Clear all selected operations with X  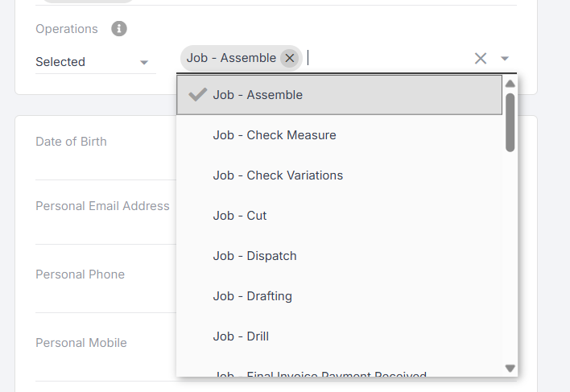coord(481,58)
